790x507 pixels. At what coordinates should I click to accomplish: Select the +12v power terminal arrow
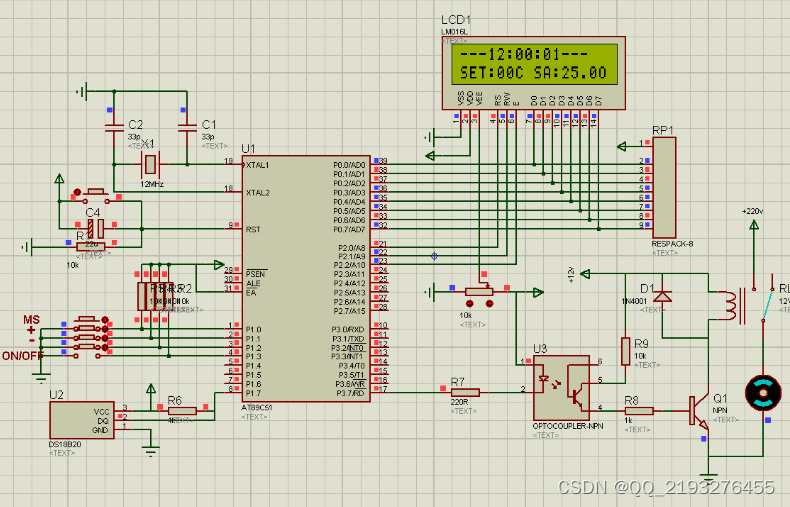click(585, 274)
